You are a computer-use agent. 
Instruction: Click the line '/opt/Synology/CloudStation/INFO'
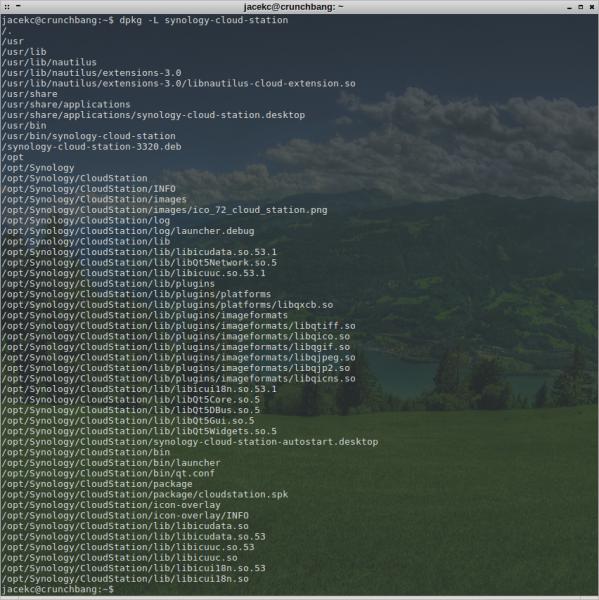pyautogui.click(x=89, y=189)
